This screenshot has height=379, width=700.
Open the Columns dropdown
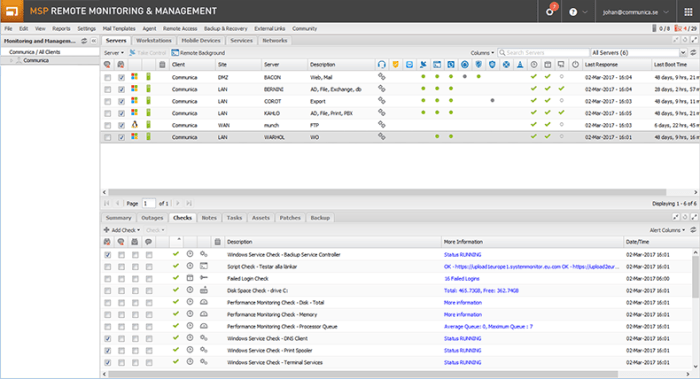[x=482, y=53]
